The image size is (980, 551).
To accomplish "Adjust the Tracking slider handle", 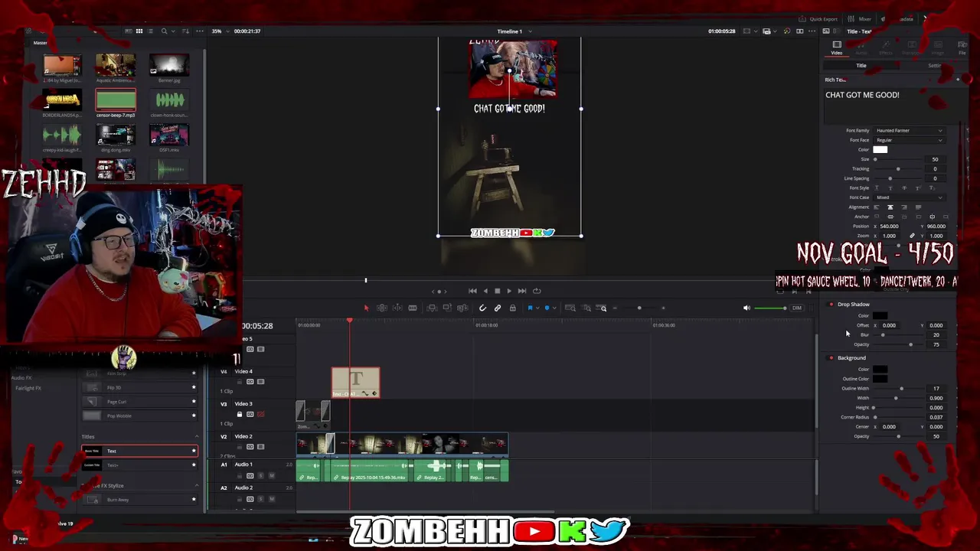I will pyautogui.click(x=898, y=169).
